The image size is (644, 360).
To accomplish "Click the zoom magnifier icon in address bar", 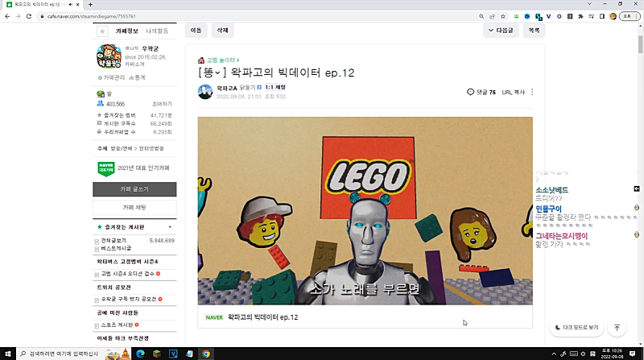I will [481, 16].
